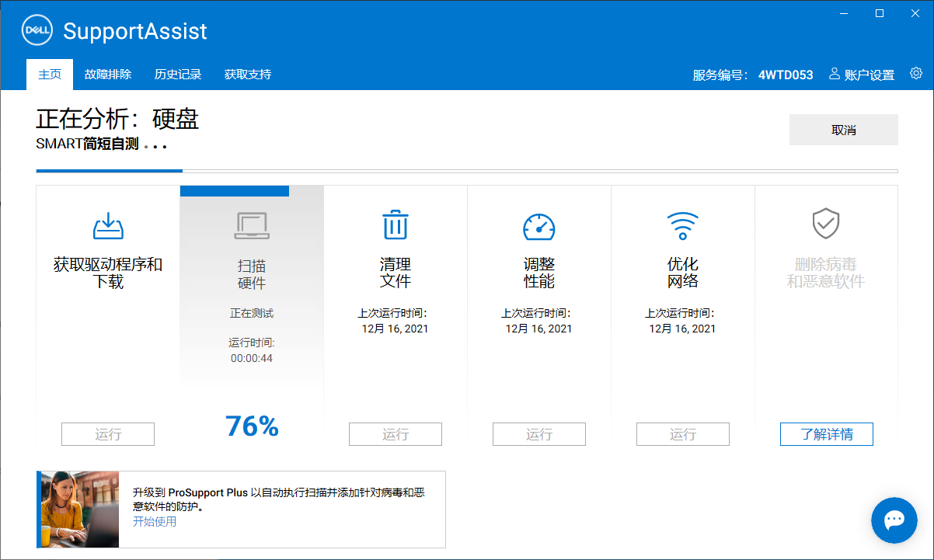This screenshot has width=934, height=560.
Task: Click the 了解详情 button
Action: coord(827,434)
